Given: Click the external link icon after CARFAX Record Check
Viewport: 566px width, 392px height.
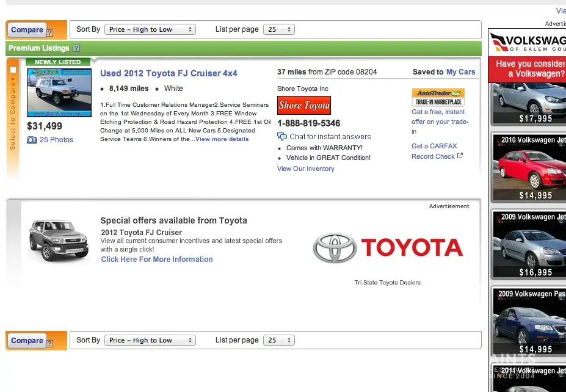Looking at the screenshot, I should [460, 156].
